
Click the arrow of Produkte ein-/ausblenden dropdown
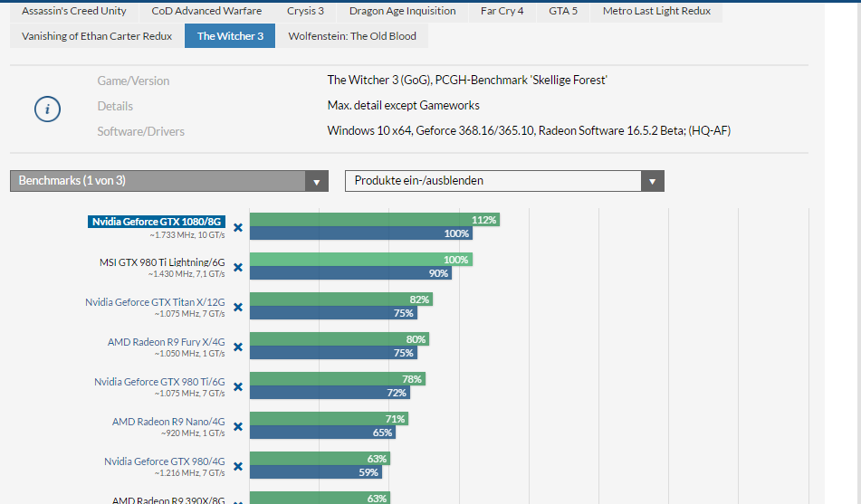(x=653, y=181)
